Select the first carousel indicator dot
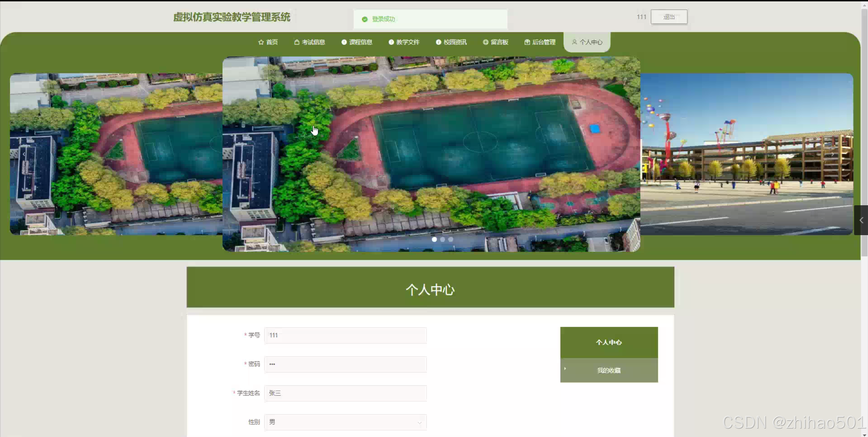868x437 pixels. click(434, 240)
